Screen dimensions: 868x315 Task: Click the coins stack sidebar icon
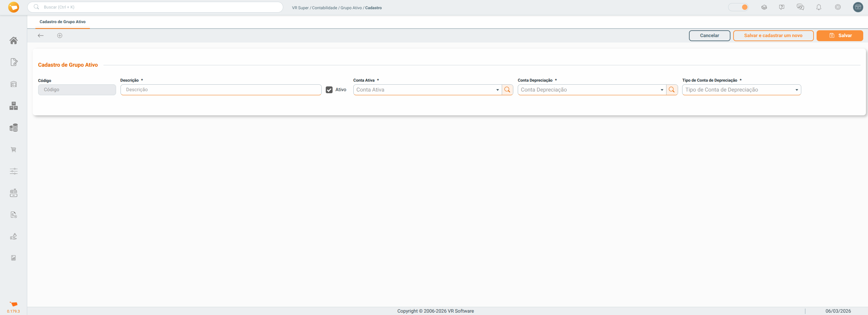(x=14, y=128)
